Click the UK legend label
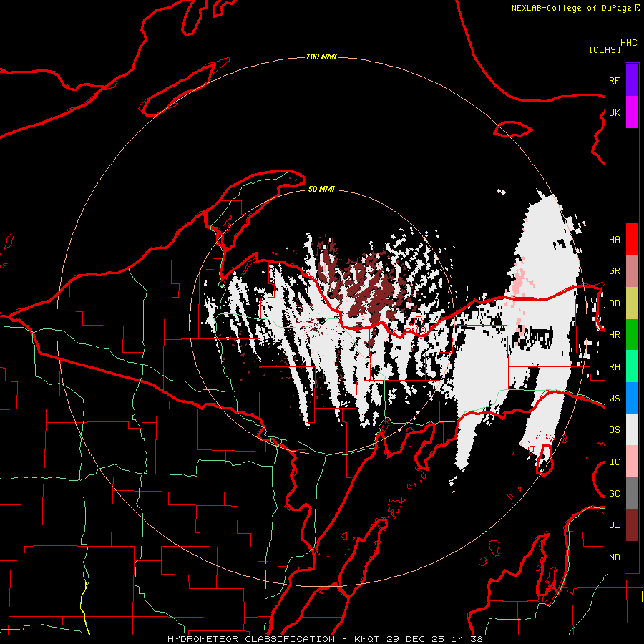This screenshot has width=644, height=644. point(614,112)
